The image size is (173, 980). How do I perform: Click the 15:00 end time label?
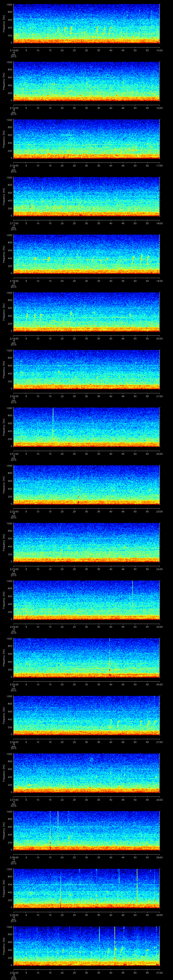tap(160, 50)
